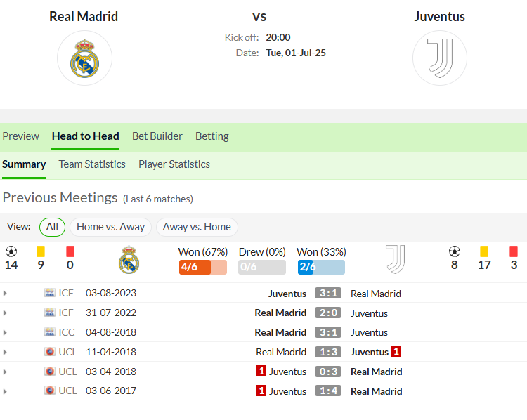Click Juventus's red card icon

coord(514,251)
